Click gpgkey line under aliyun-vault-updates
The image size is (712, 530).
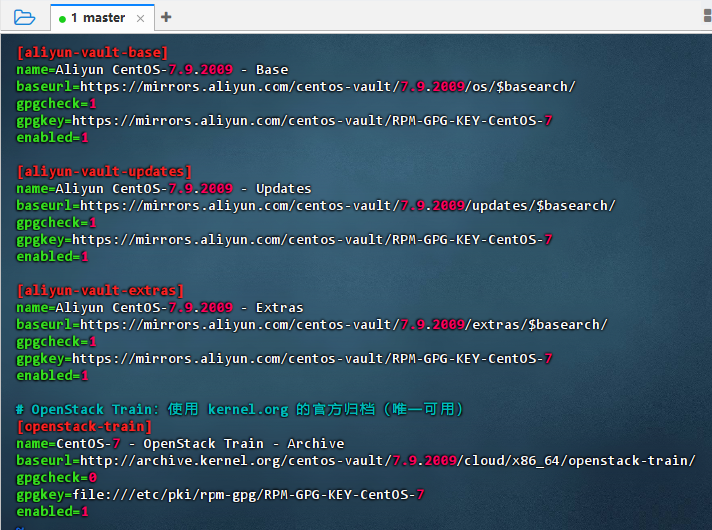click(284, 239)
